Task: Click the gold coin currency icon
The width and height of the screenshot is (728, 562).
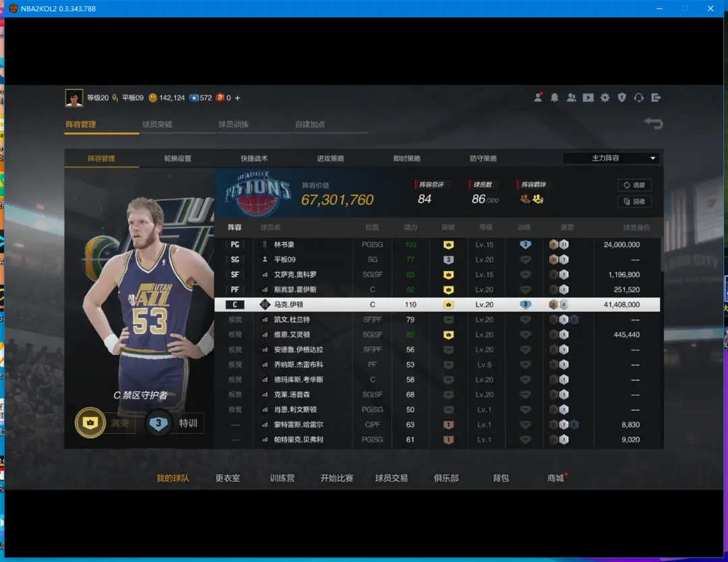Action: coord(153,98)
